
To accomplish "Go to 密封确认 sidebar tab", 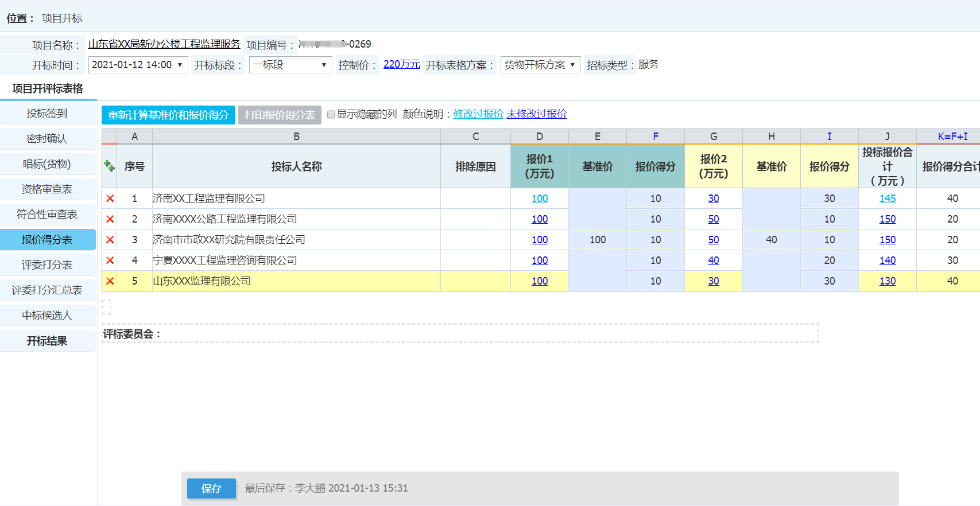I will (x=48, y=139).
